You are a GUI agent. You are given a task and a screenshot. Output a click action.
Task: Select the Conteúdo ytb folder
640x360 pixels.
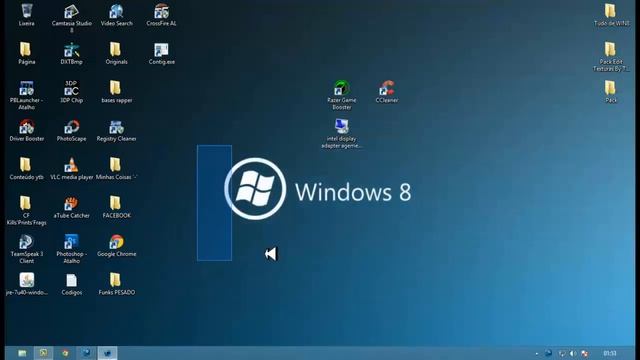pyautogui.click(x=27, y=165)
